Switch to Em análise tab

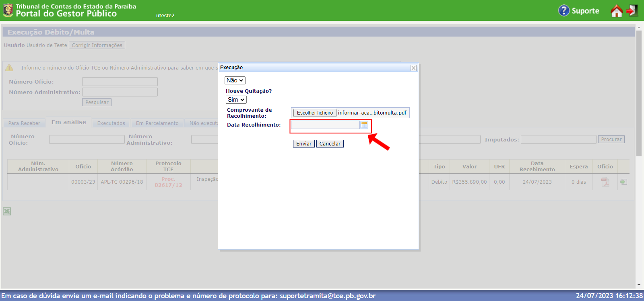[69, 122]
